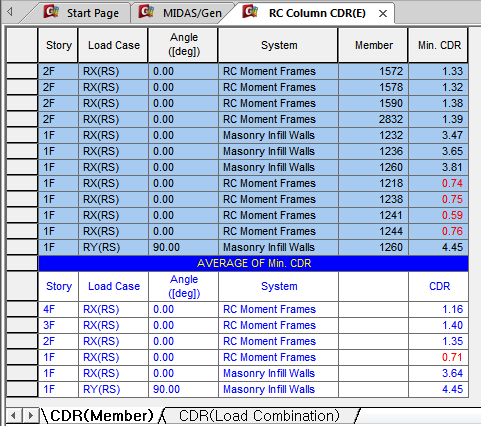
Task: Click the red Min. CDR value 0.76
Action: pos(439,231)
